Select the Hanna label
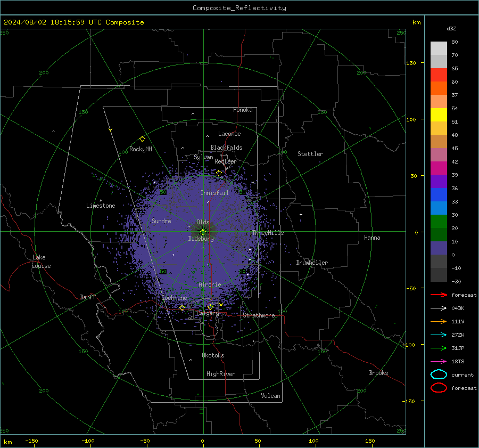The image size is (479, 448). tap(372, 238)
